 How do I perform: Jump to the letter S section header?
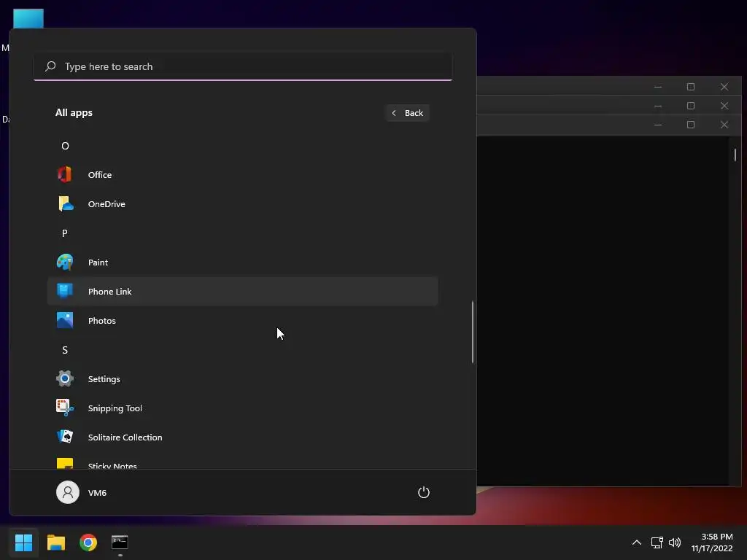pos(65,350)
